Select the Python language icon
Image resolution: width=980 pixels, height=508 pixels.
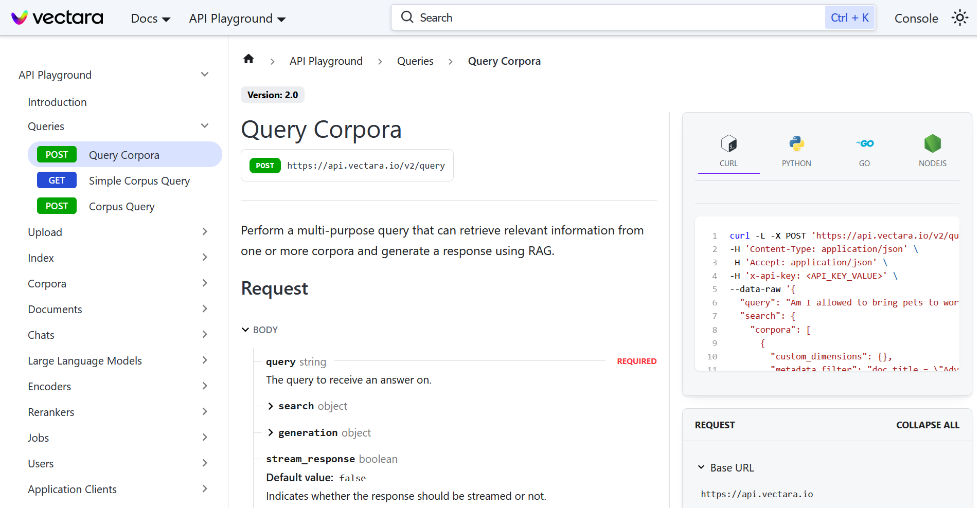coord(796,143)
